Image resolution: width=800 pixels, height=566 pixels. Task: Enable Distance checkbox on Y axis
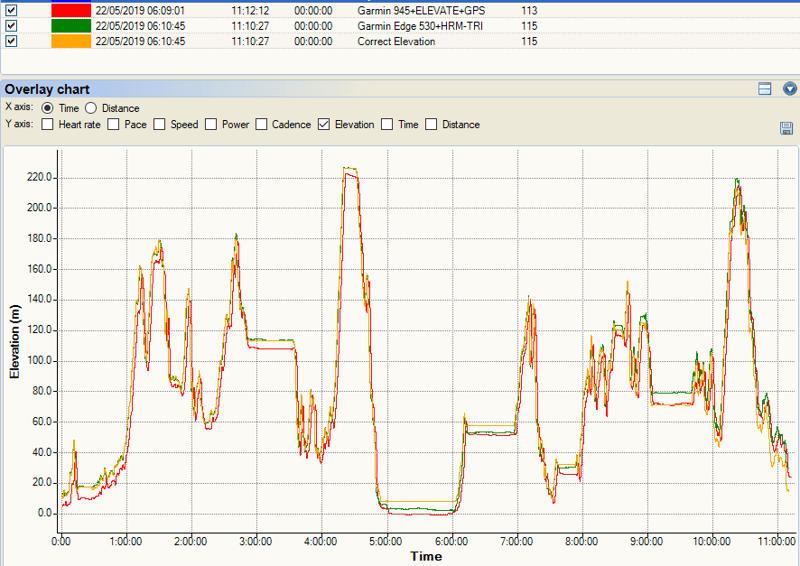click(431, 125)
